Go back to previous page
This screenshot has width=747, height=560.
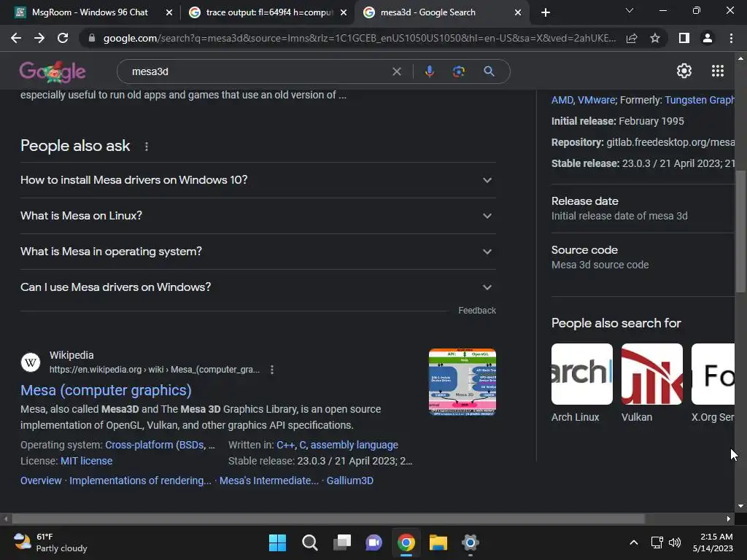click(16, 38)
